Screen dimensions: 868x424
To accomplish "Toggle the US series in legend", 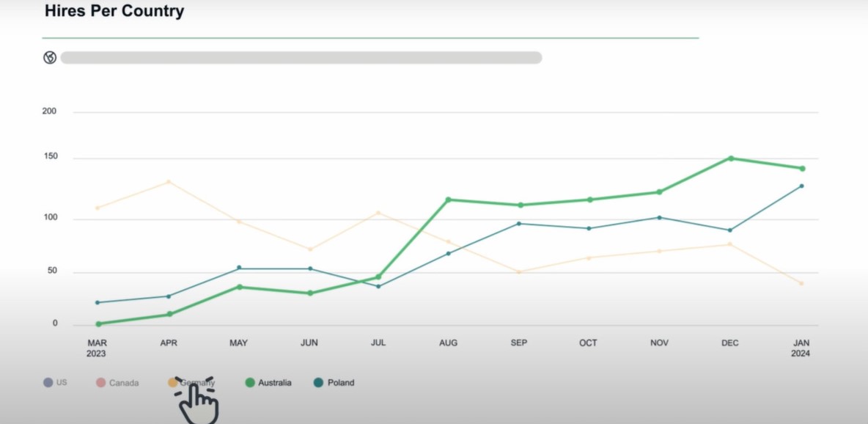I will pyautogui.click(x=62, y=383).
